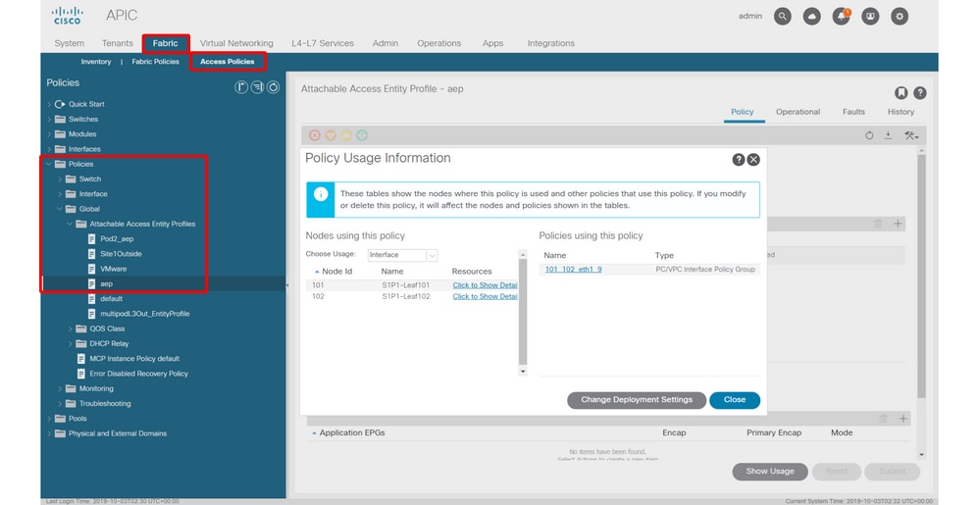
Task: Switch to the Faults tab
Action: click(x=853, y=112)
